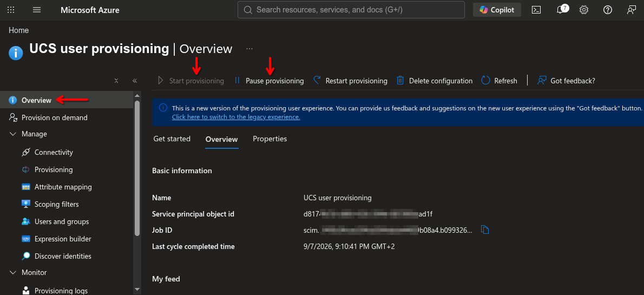Screen dimensions: 644x295
Task: Open the hamburger portal menu
Action: coord(37,10)
